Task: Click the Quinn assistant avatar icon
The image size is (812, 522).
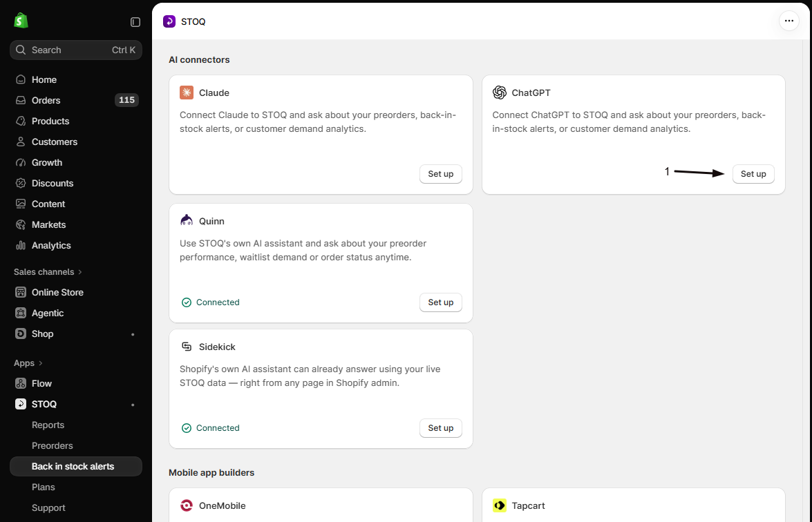Action: 187,220
